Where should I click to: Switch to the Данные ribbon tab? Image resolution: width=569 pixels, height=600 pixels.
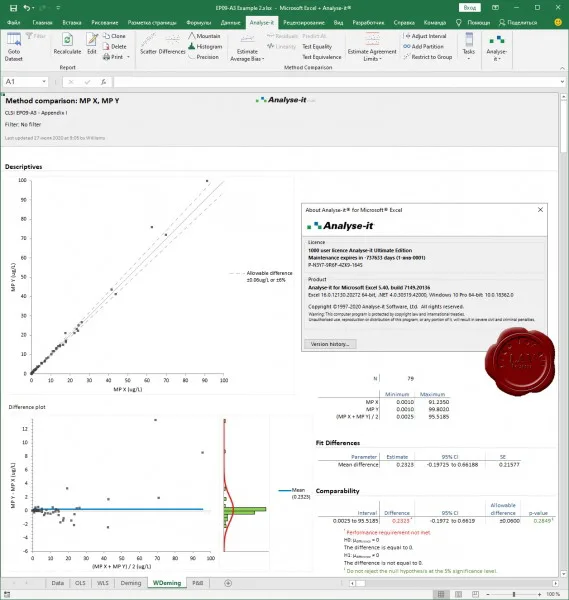click(x=231, y=23)
